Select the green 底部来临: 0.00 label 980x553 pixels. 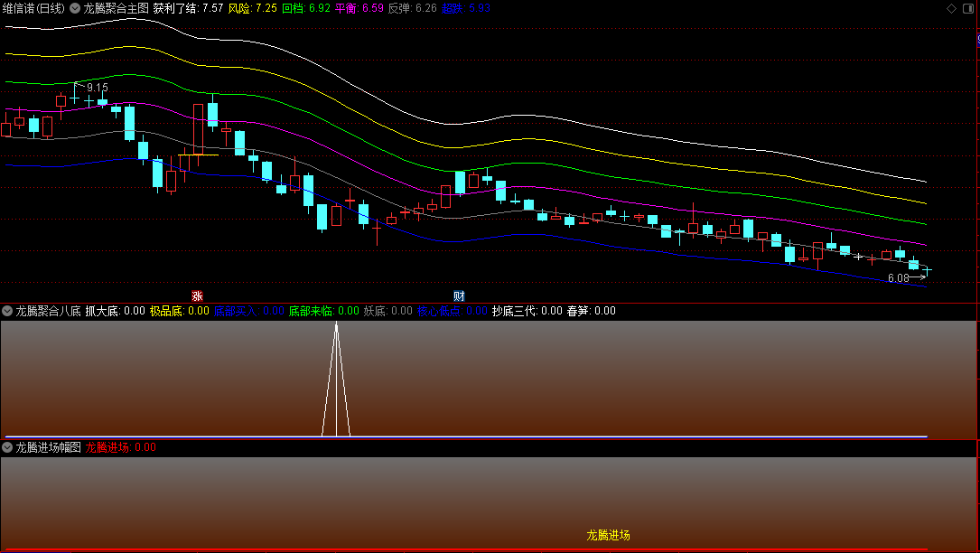click(323, 311)
